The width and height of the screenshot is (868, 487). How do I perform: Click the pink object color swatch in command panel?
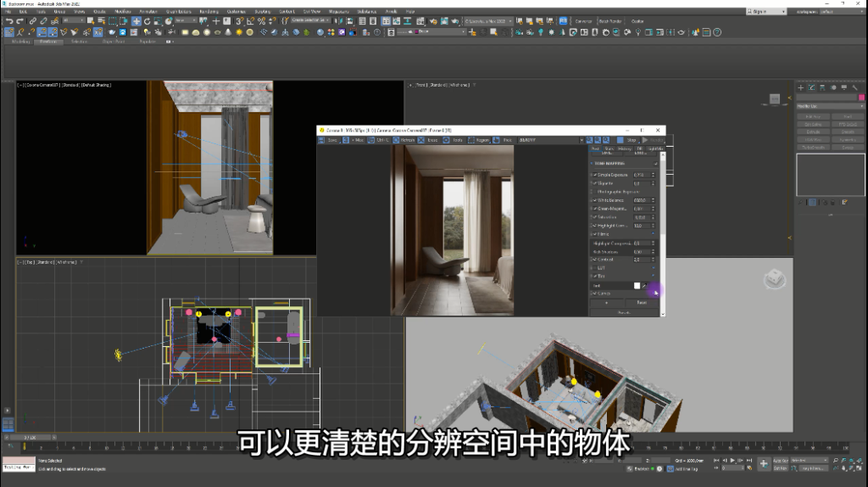point(861,98)
